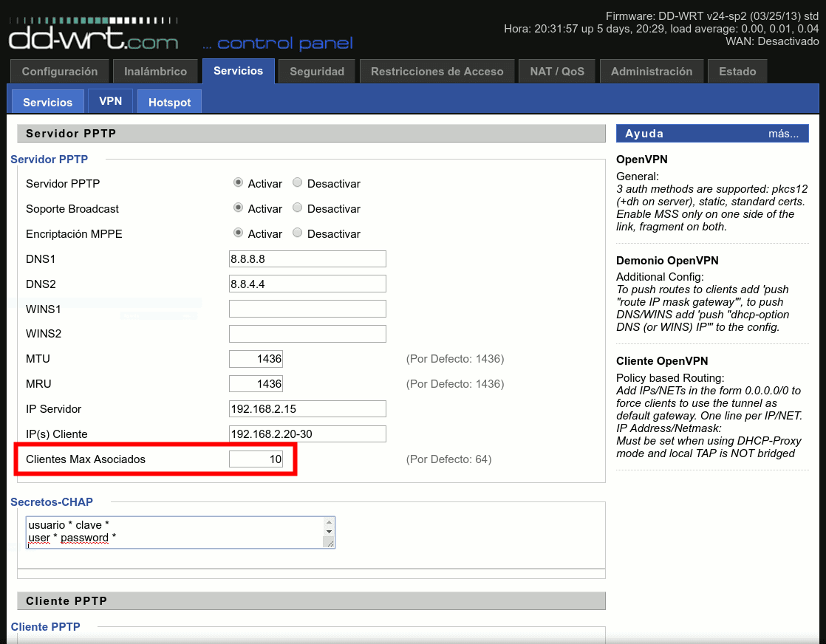This screenshot has height=644, width=826.
Task: Click the IP(s) Cliente field
Action: click(x=307, y=434)
